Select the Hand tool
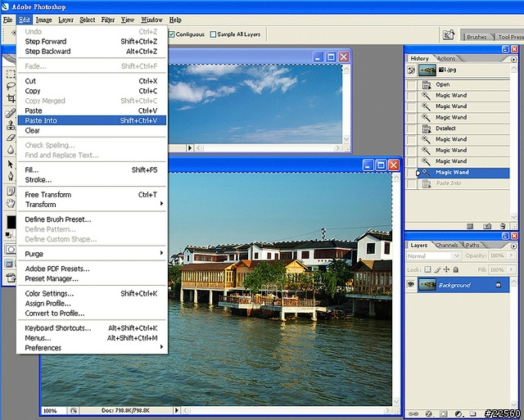Screen dimensions: 524x420 pyautogui.click(x=11, y=203)
